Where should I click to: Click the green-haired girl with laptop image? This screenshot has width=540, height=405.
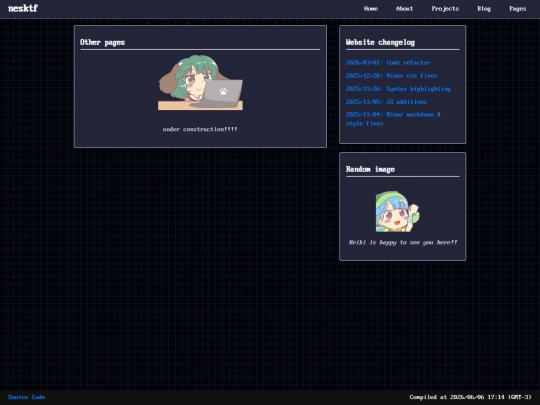coord(200,83)
